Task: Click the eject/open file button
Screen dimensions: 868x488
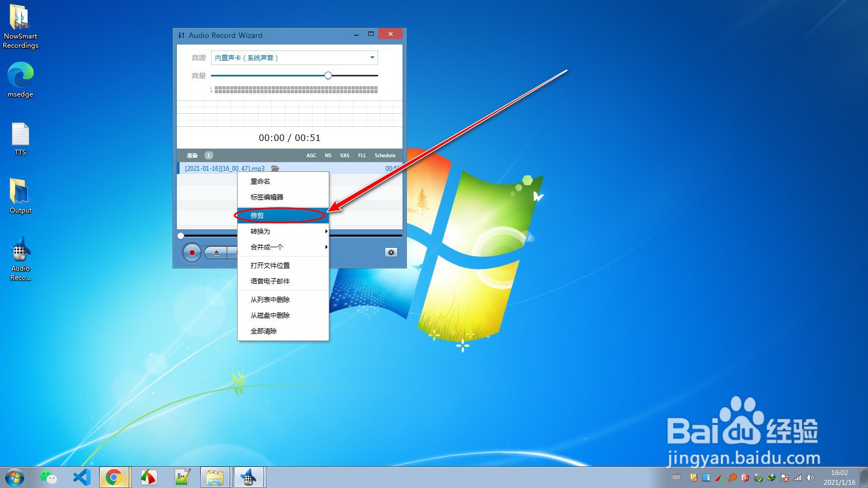Action: pyautogui.click(x=216, y=253)
